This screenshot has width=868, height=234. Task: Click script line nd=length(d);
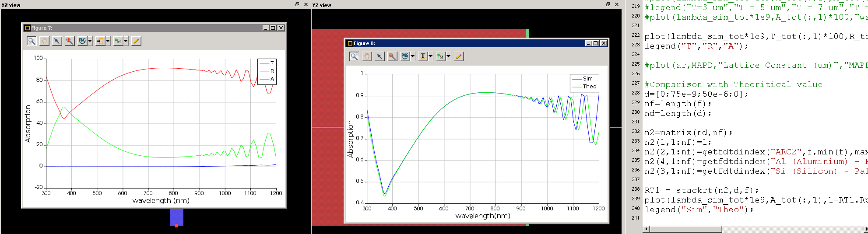click(678, 114)
